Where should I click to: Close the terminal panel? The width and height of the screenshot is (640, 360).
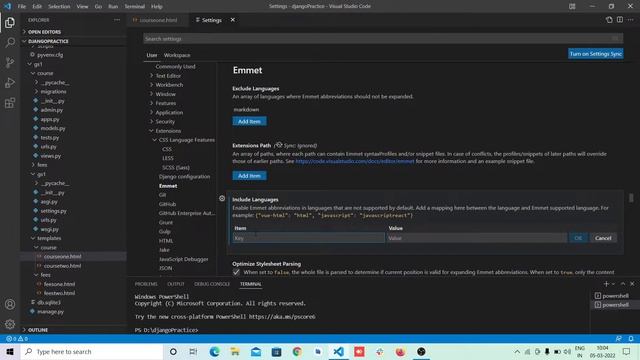tap(632, 284)
